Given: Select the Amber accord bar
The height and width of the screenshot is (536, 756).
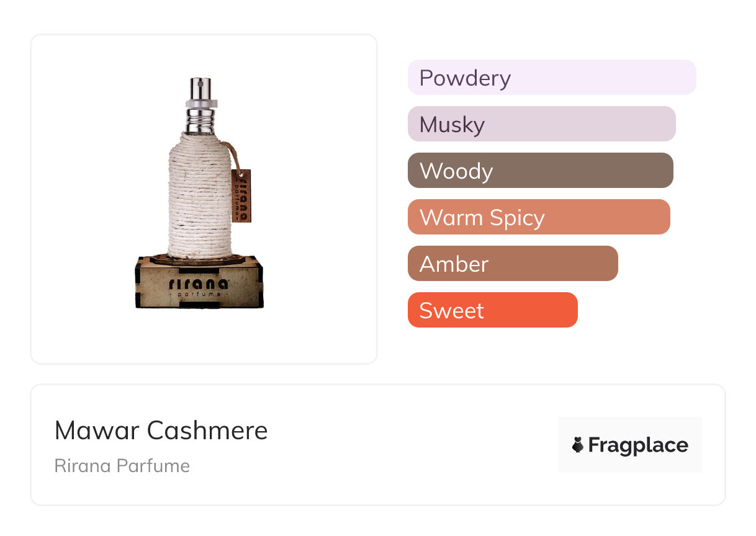Looking at the screenshot, I should 513,264.
